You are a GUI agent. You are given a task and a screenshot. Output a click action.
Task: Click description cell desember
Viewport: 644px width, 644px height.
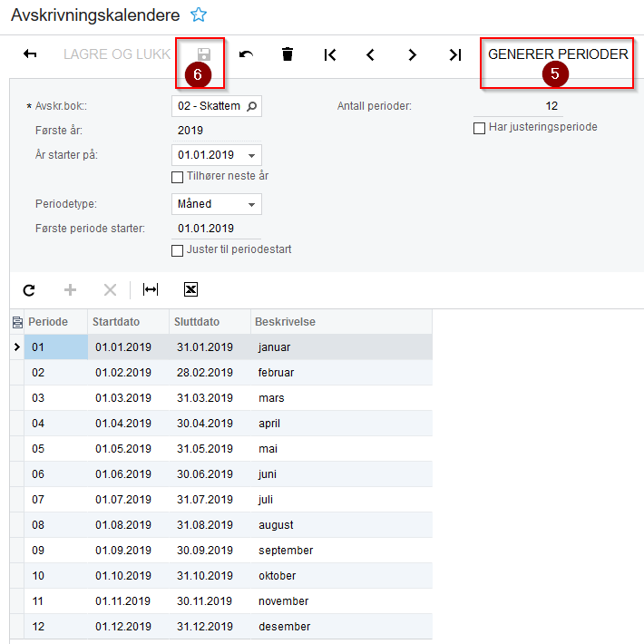pos(341,627)
